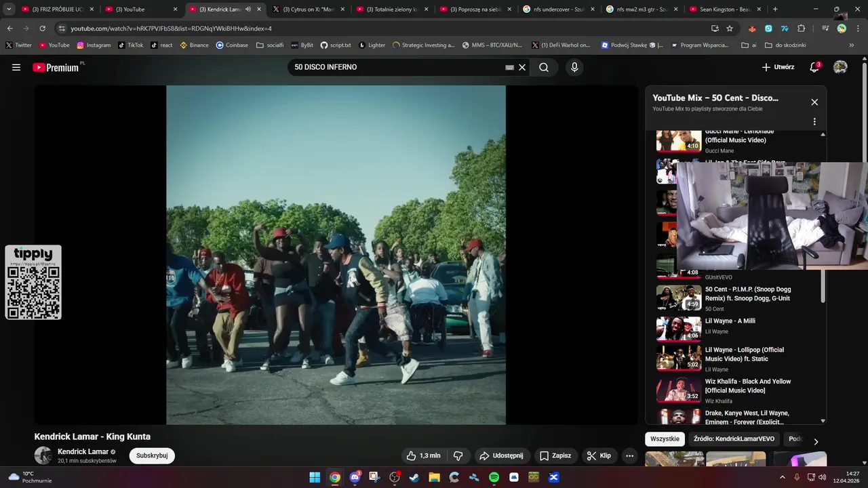The image size is (868, 488).
Task: Click the magnifying glass search button
Action: (x=544, y=67)
